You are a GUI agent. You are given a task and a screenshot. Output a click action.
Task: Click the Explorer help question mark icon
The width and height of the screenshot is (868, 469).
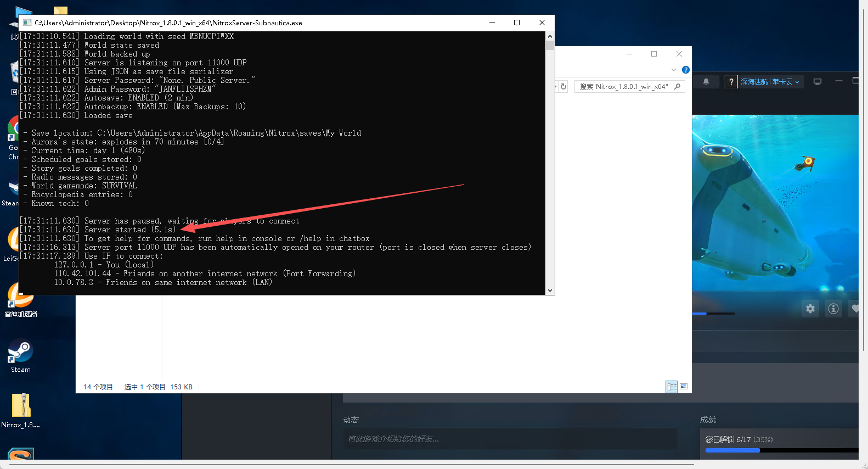click(x=685, y=70)
